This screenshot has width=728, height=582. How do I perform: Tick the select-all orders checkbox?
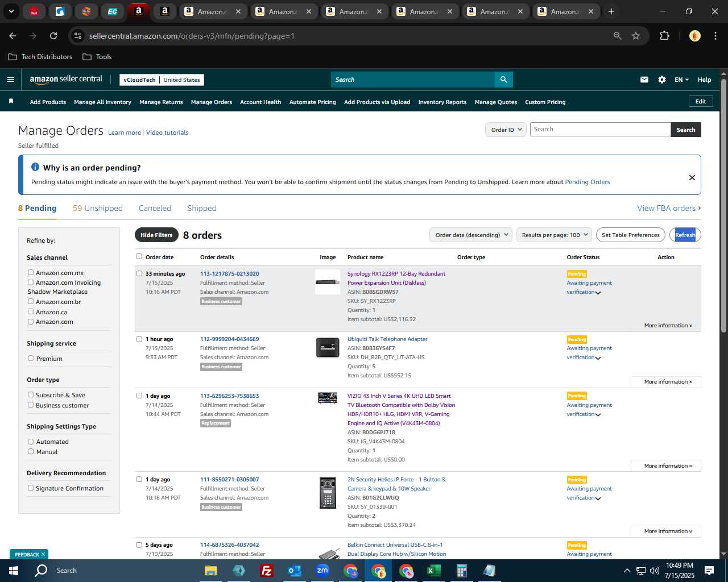(x=139, y=256)
